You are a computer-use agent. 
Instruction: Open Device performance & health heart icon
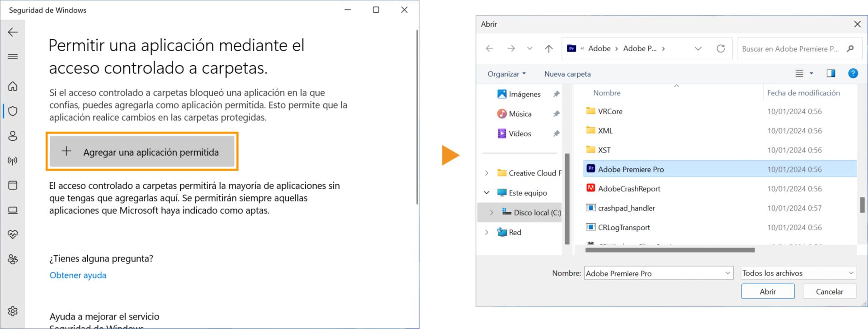coord(13,234)
